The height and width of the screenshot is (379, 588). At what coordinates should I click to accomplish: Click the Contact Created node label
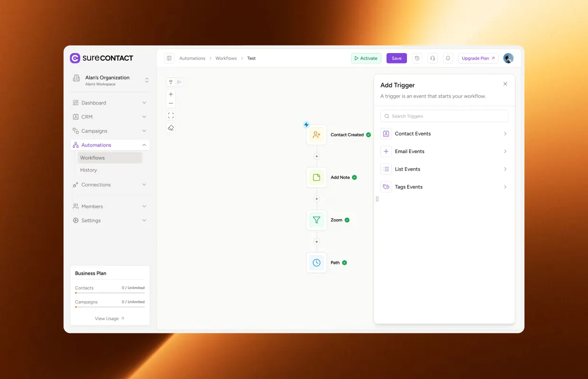pos(347,135)
